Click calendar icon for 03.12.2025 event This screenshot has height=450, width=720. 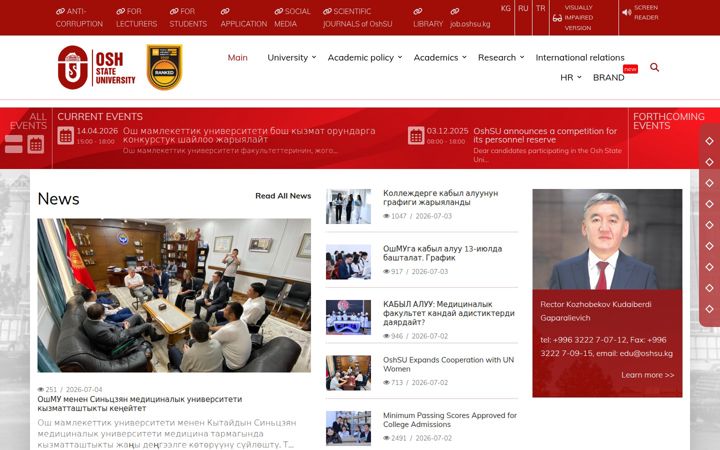[416, 135]
